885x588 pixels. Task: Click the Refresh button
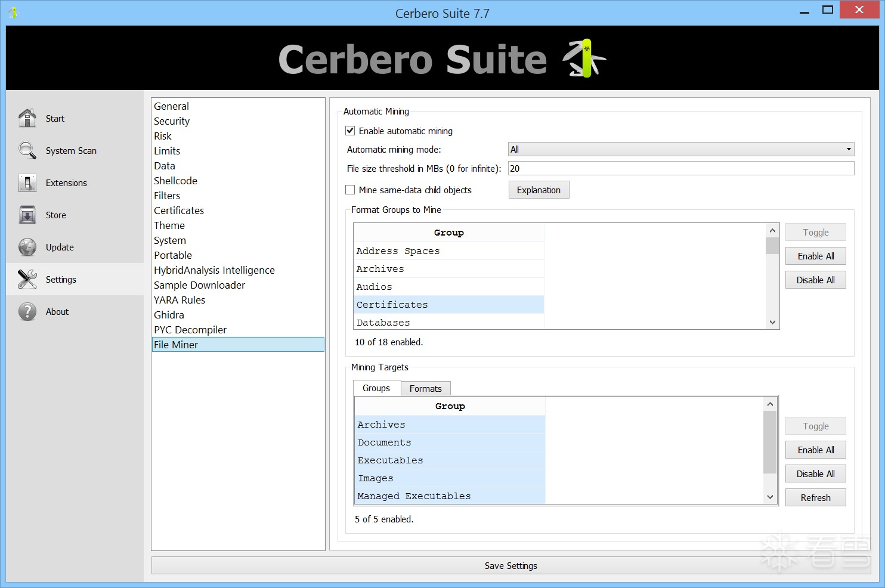click(815, 498)
